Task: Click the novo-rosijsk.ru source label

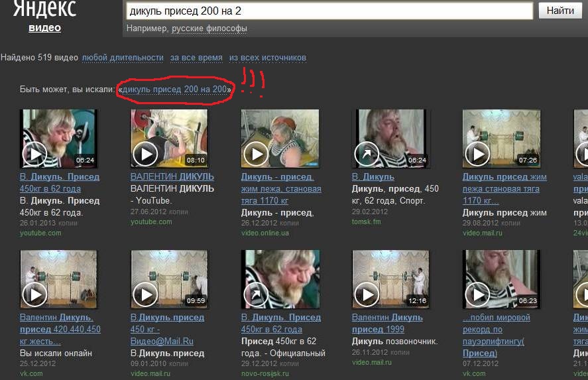Action: (265, 373)
